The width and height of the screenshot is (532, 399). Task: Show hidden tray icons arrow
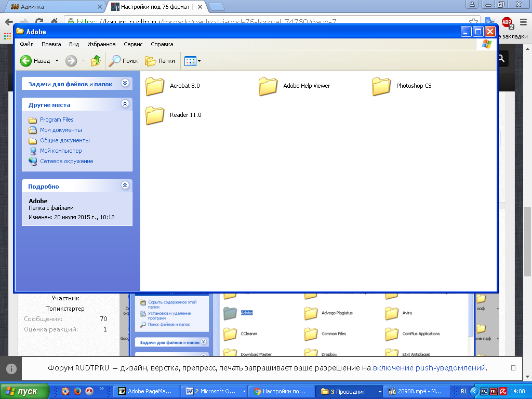tap(474, 391)
